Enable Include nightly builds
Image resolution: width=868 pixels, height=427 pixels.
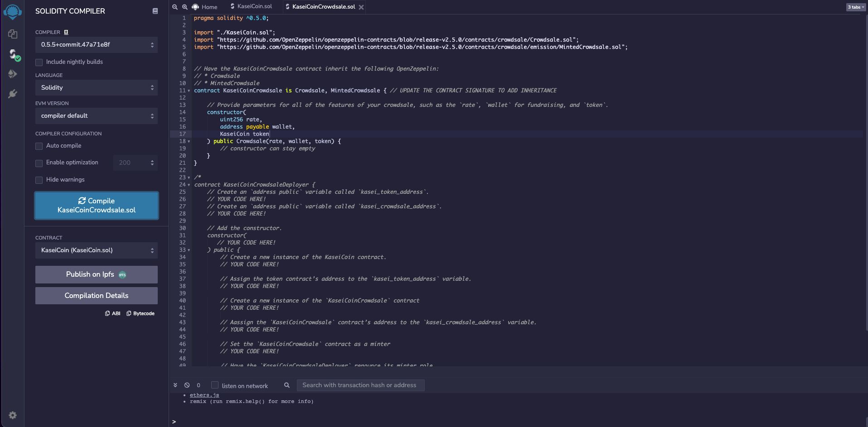pyautogui.click(x=39, y=62)
